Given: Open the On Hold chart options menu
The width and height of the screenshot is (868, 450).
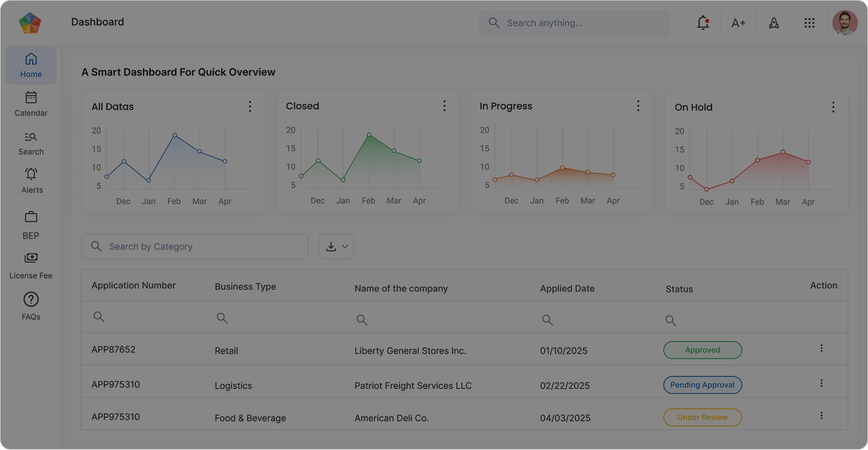Looking at the screenshot, I should pos(833,107).
